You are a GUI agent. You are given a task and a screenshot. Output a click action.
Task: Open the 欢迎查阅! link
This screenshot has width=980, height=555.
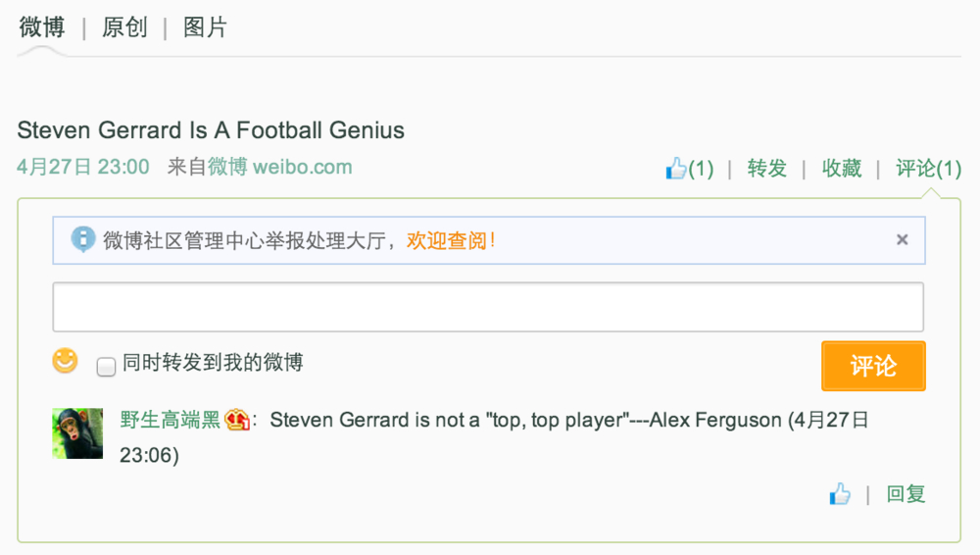(451, 240)
